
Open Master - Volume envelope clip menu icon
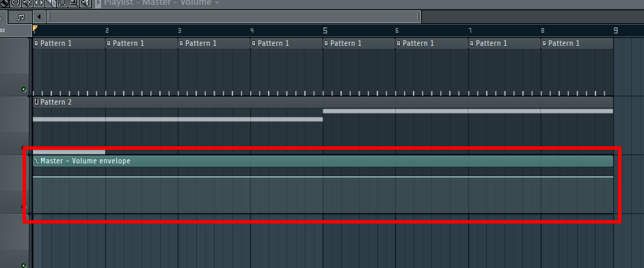click(36, 161)
